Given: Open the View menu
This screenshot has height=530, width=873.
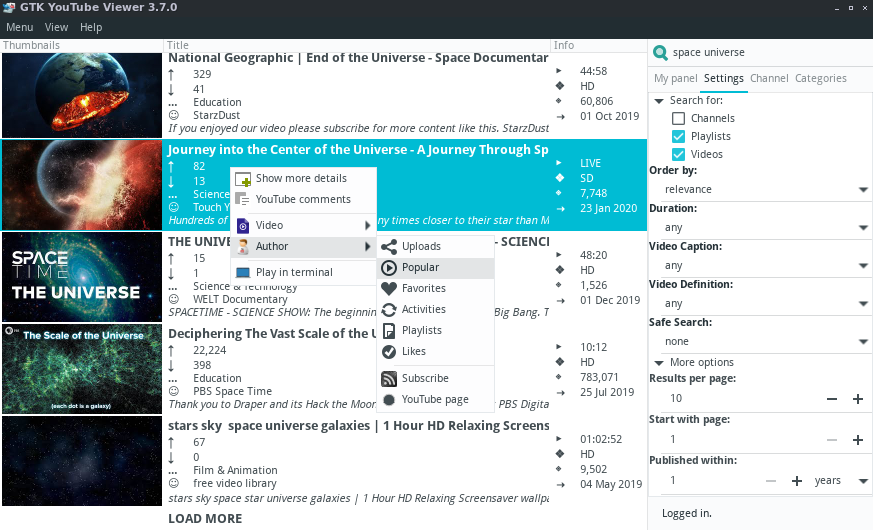Looking at the screenshot, I should click(x=56, y=27).
